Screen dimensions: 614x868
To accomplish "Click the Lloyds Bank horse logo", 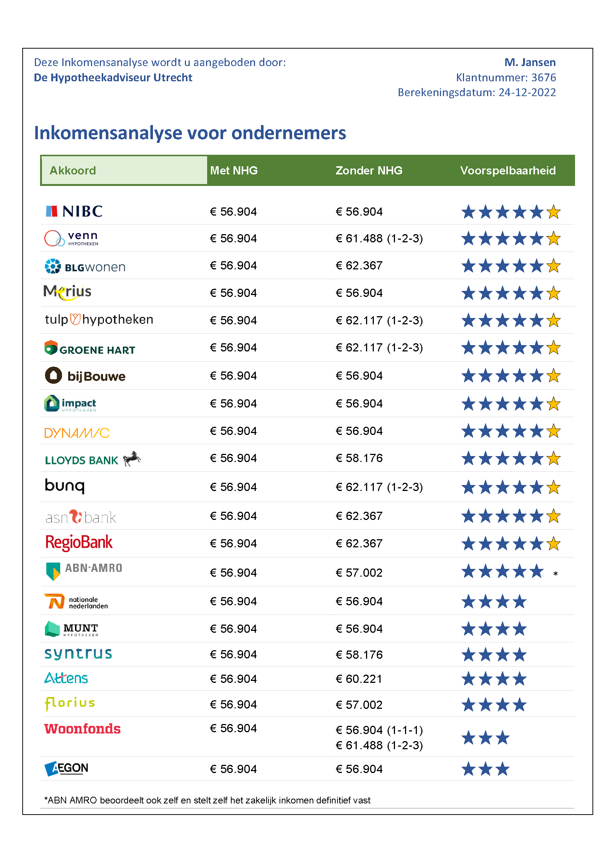I will 131,459.
